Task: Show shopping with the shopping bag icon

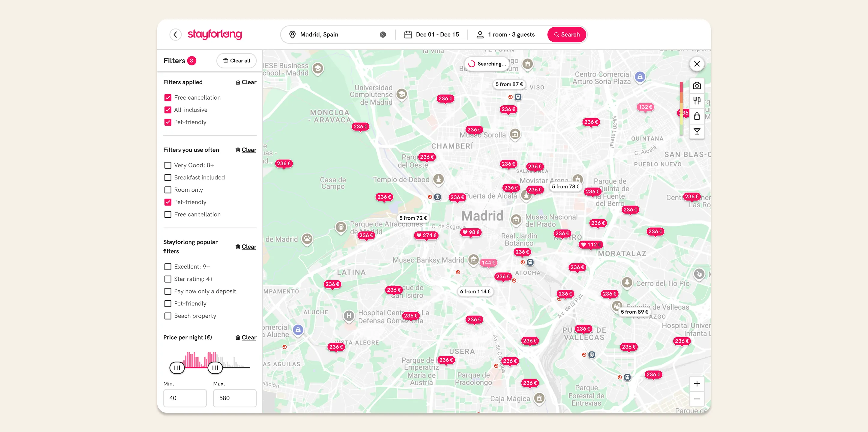Action: coord(697,116)
